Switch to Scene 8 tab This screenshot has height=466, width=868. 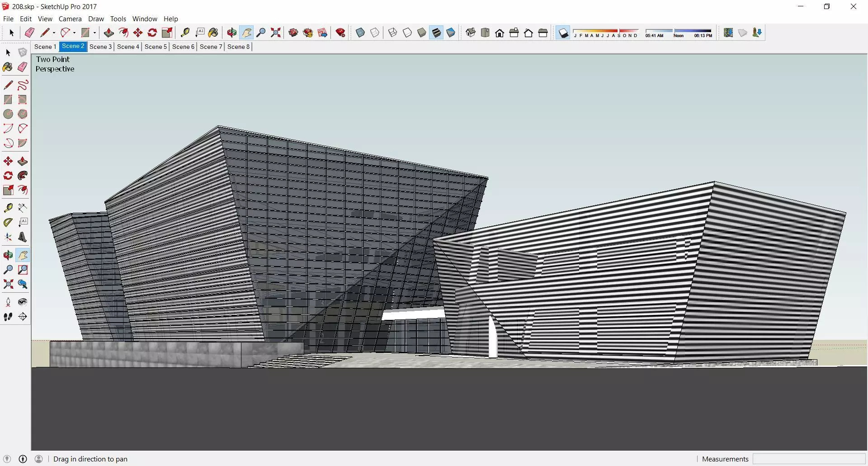(x=238, y=47)
